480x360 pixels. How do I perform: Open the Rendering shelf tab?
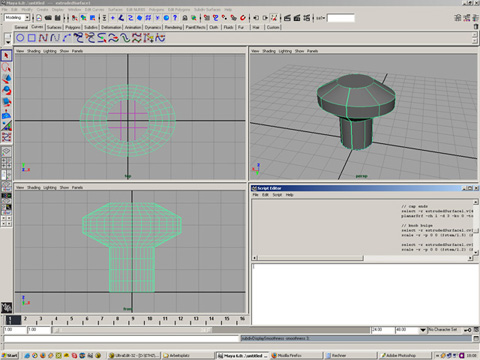173,27
